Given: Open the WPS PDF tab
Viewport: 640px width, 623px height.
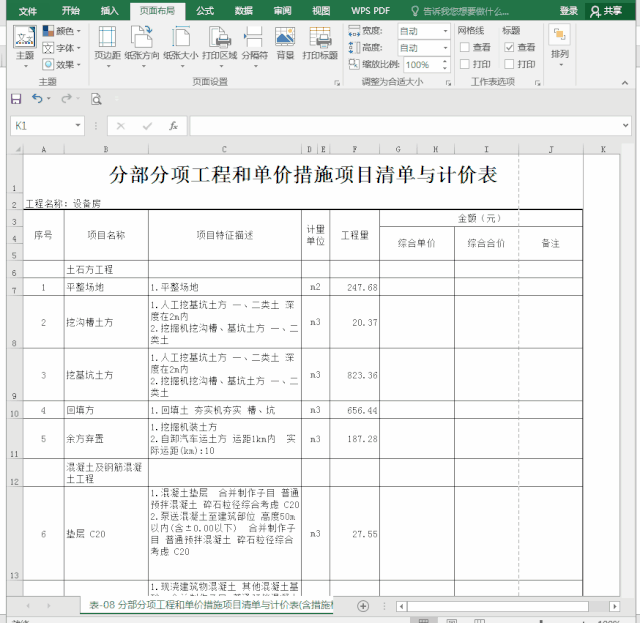Looking at the screenshot, I should click(370, 11).
